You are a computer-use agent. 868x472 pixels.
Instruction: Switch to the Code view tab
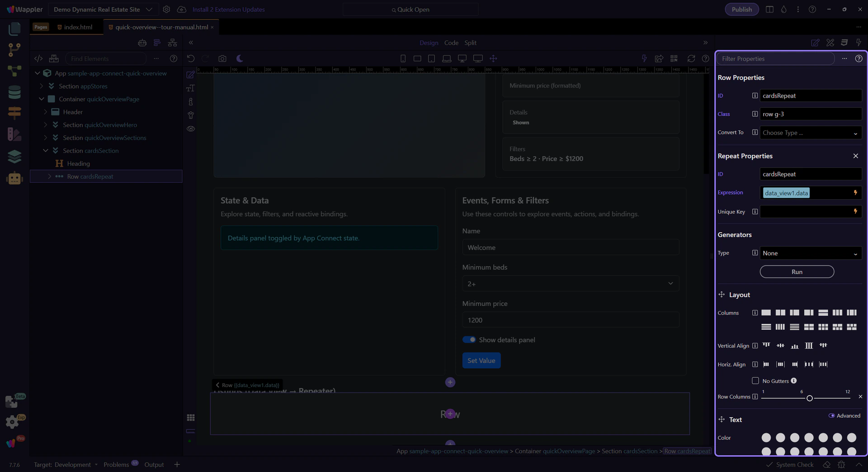click(451, 43)
